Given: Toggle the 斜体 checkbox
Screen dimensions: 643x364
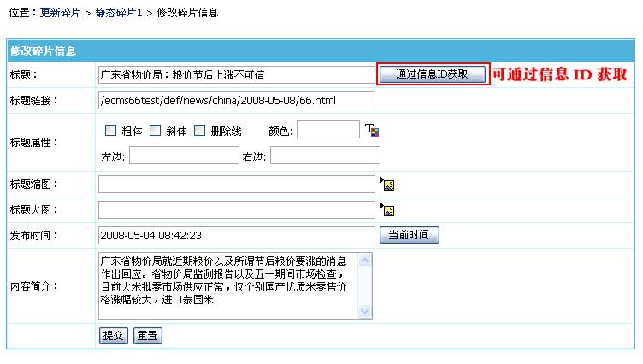Looking at the screenshot, I should tap(156, 131).
